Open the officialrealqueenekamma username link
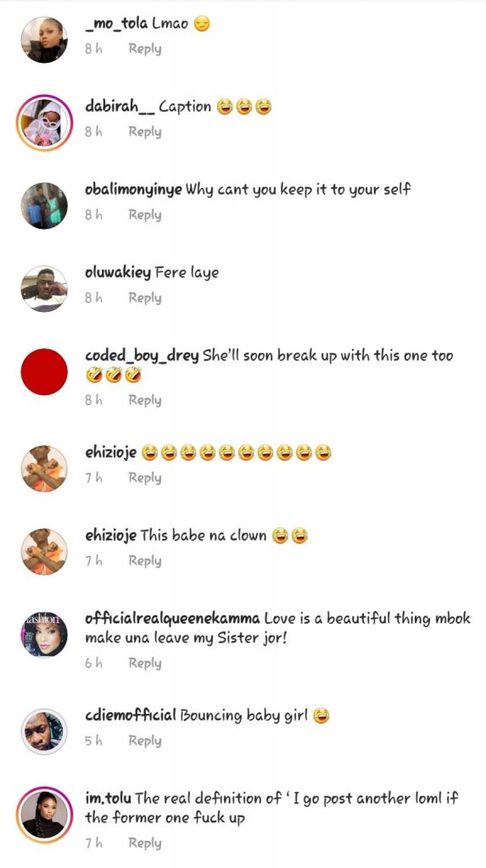The width and height of the screenshot is (486, 868). (x=172, y=618)
